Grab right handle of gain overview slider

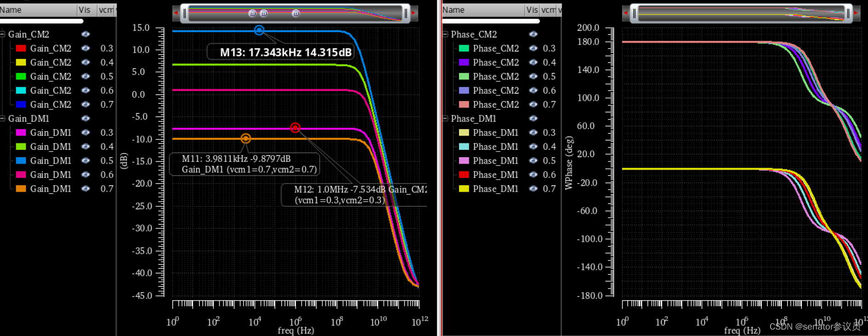click(406, 13)
